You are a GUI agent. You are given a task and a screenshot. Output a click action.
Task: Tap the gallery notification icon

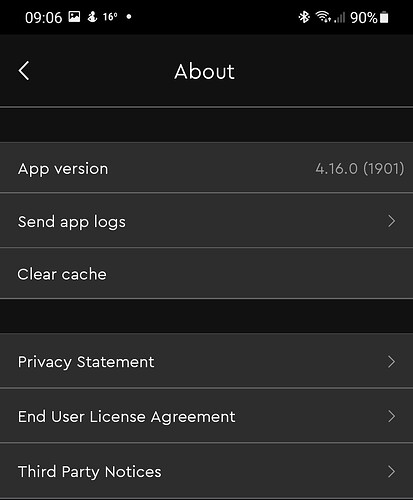pos(74,16)
